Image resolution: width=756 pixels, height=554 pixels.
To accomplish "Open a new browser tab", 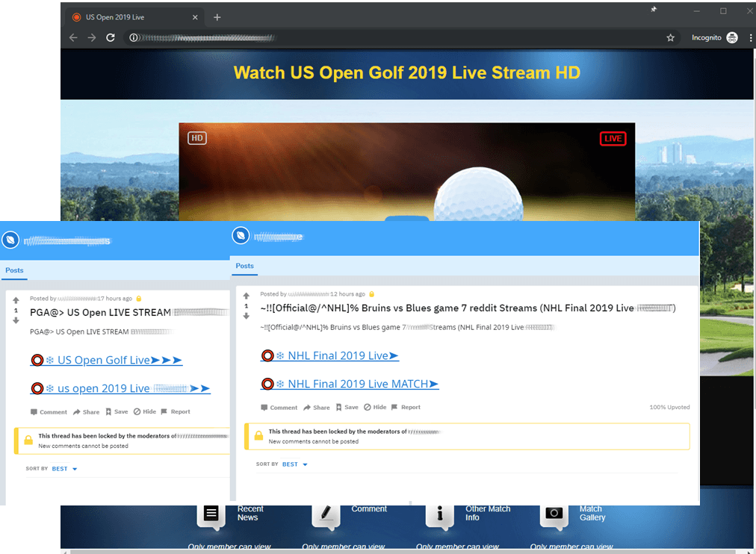I will click(x=217, y=17).
